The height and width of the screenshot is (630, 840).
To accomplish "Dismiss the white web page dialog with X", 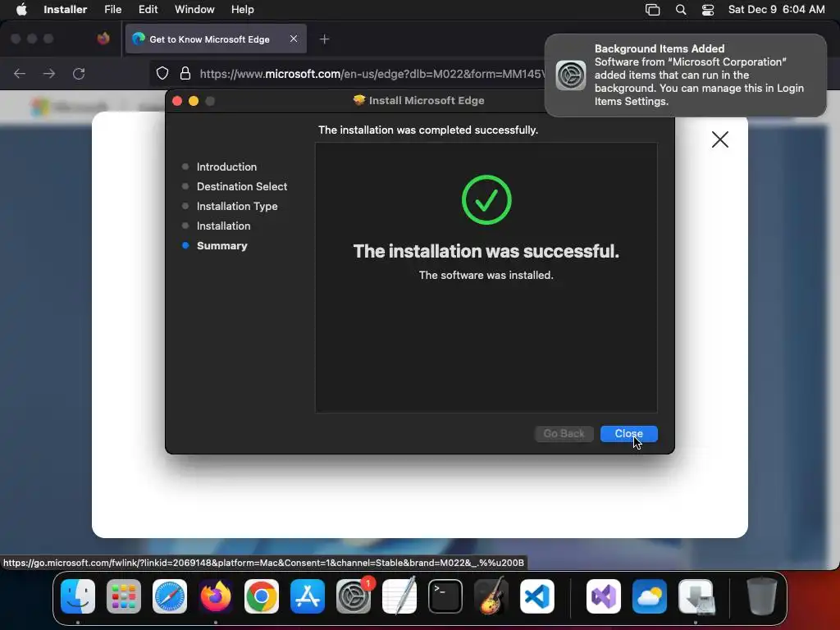I will (x=720, y=139).
